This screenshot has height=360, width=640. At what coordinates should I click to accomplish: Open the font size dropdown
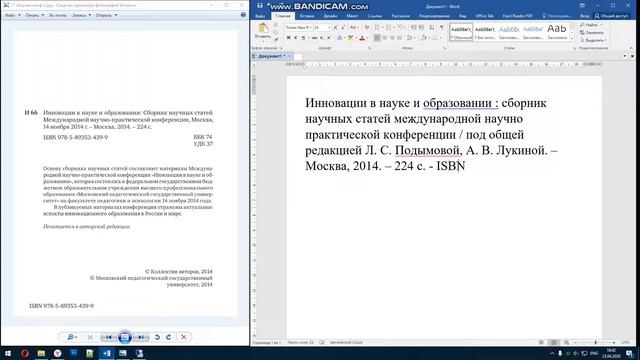329,27
